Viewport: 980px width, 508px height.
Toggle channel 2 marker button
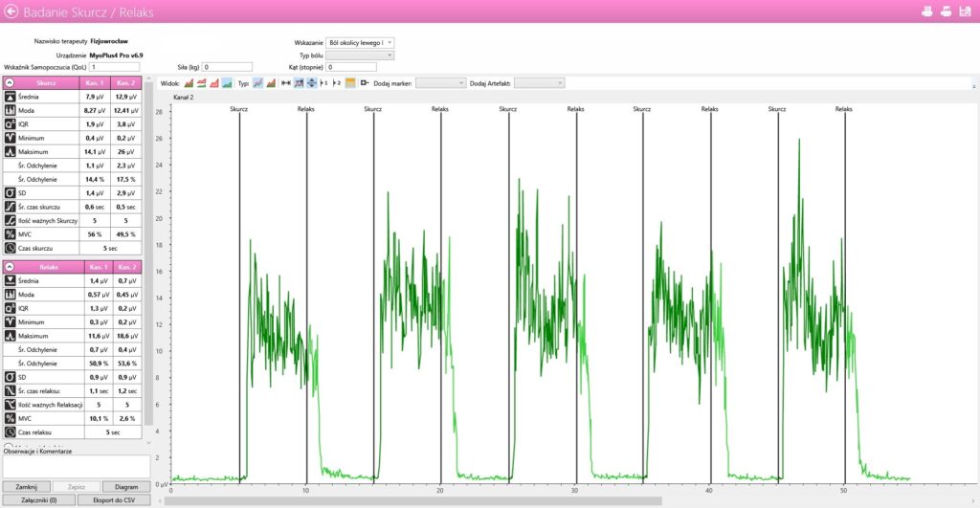(337, 83)
